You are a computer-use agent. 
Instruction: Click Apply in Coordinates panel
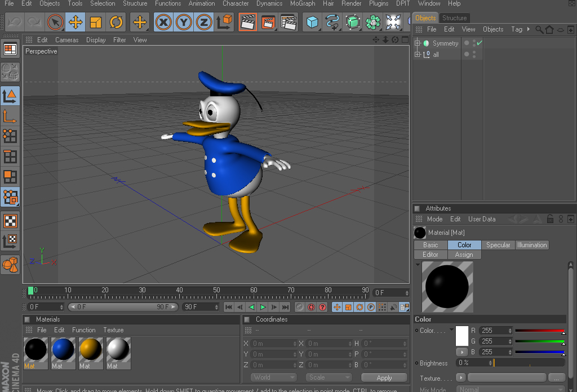[x=384, y=378]
